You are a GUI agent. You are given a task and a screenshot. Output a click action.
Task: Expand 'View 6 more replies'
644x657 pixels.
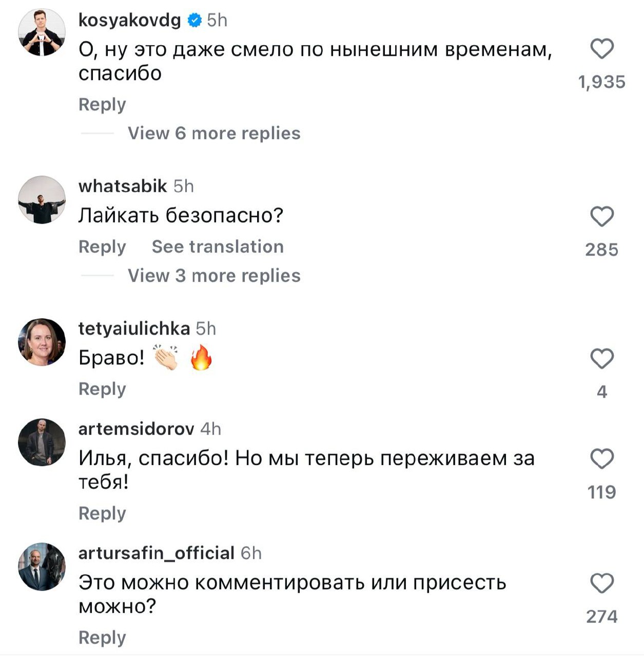coord(213,133)
